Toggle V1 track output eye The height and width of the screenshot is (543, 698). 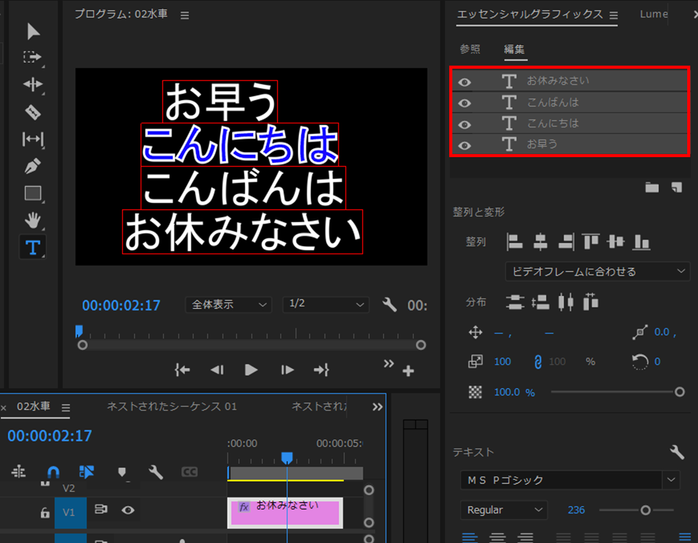pos(128,510)
